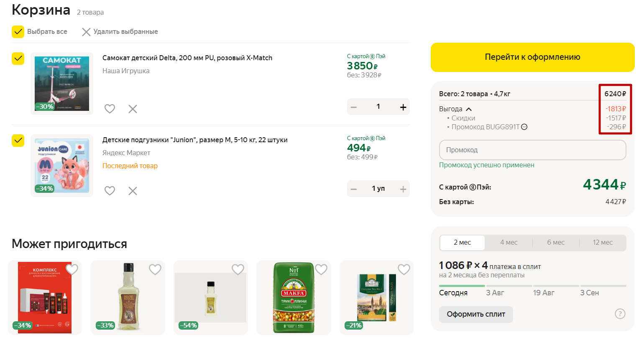Focus the "Промокод" input field
This screenshot has width=644, height=338.
click(x=532, y=150)
